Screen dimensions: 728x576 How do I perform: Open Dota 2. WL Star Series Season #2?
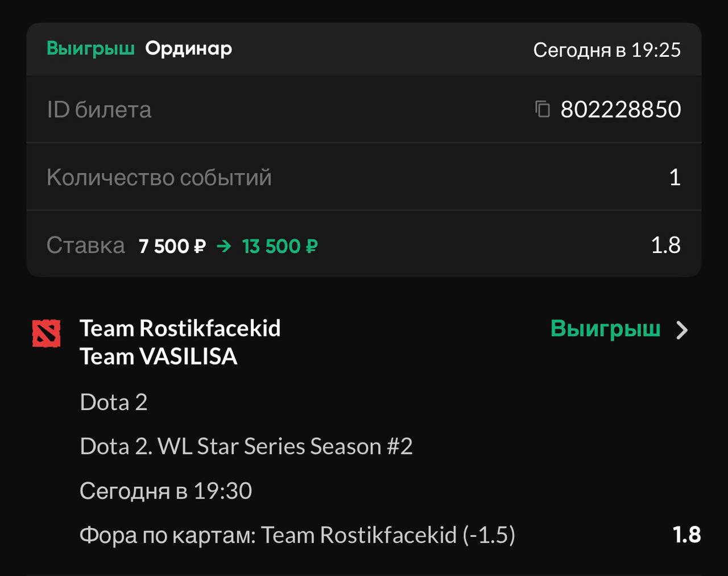(246, 446)
